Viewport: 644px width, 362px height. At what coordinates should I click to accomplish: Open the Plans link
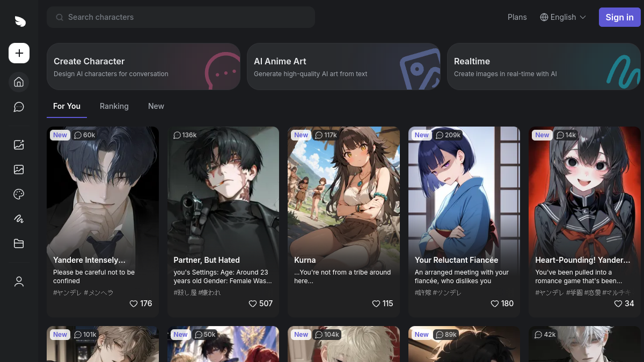tap(517, 17)
